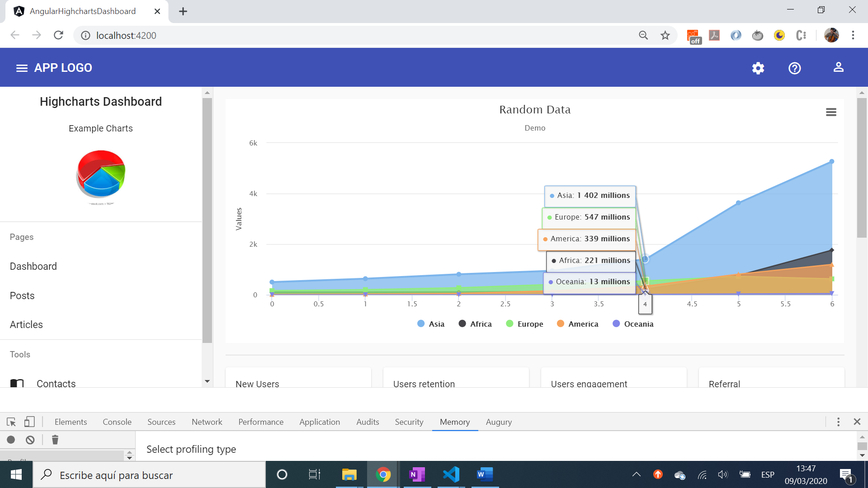This screenshot has height=488, width=868.
Task: Toggle Asia series visibility in legend
Action: click(x=430, y=324)
